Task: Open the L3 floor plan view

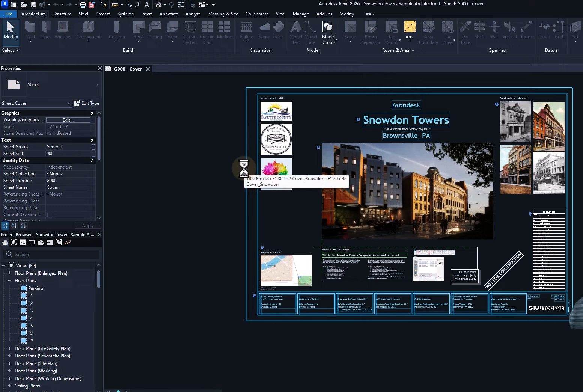Action: [30, 311]
